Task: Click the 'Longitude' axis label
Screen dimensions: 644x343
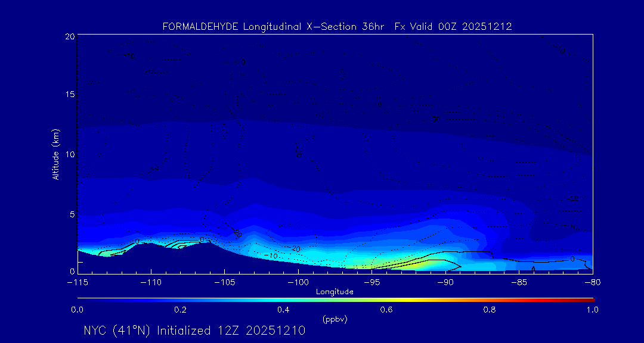Action: point(335,292)
